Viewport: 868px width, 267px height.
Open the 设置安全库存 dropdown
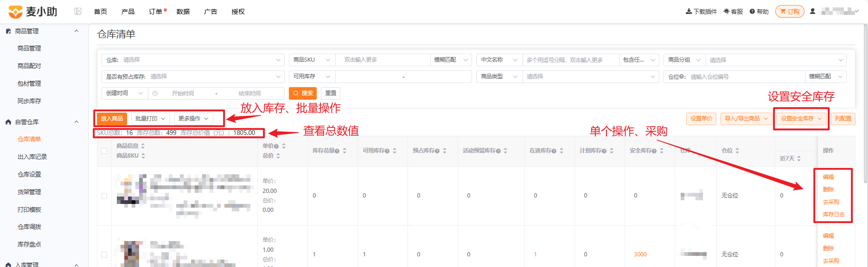802,119
